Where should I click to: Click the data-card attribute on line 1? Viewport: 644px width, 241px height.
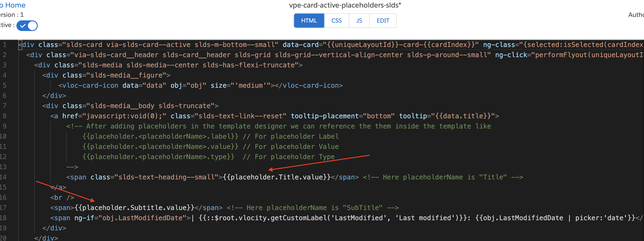click(301, 45)
